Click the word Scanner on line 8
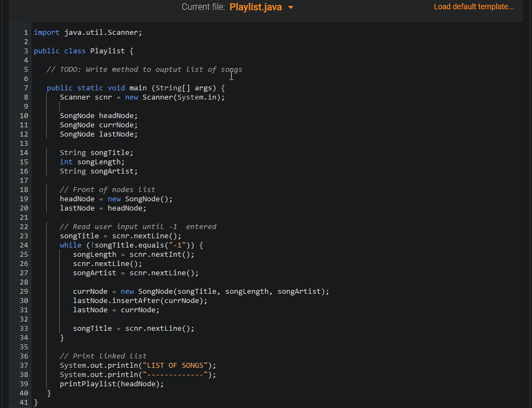The height and width of the screenshot is (408, 532). 75,97
